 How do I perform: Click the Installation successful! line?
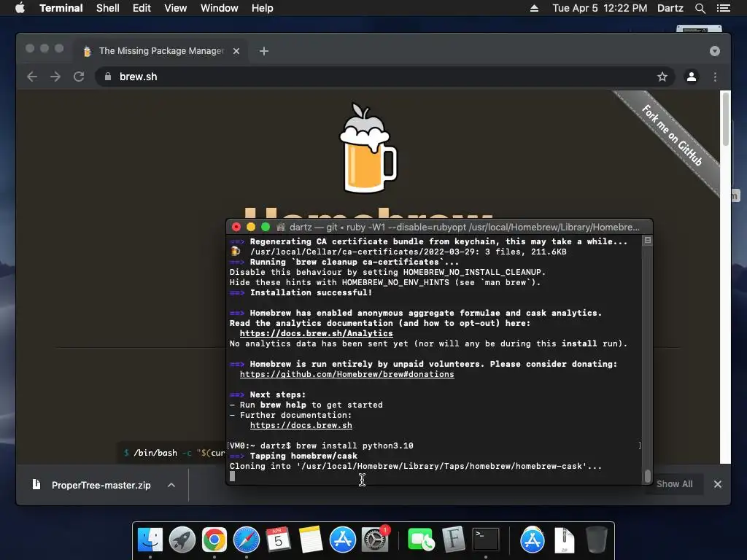(311, 292)
